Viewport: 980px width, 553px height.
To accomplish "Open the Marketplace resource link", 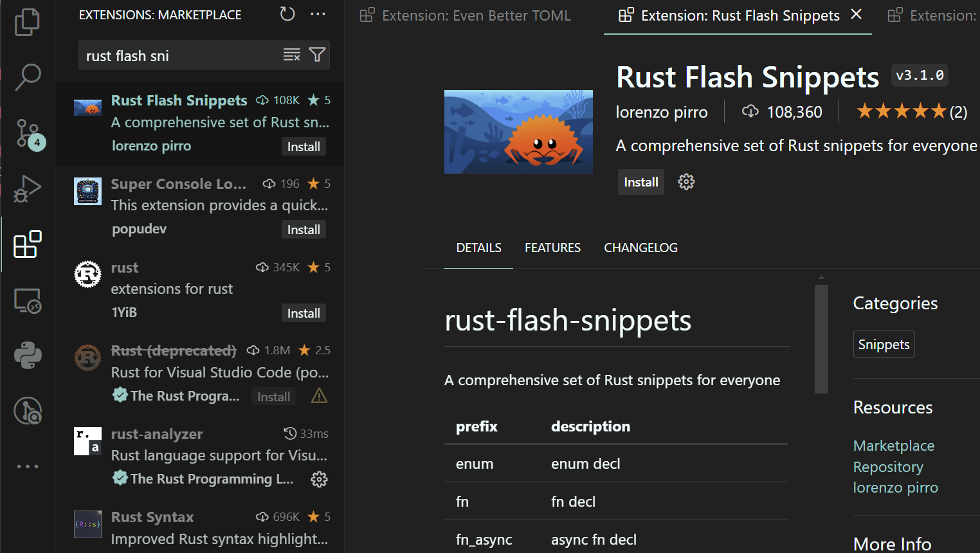I will [x=894, y=446].
